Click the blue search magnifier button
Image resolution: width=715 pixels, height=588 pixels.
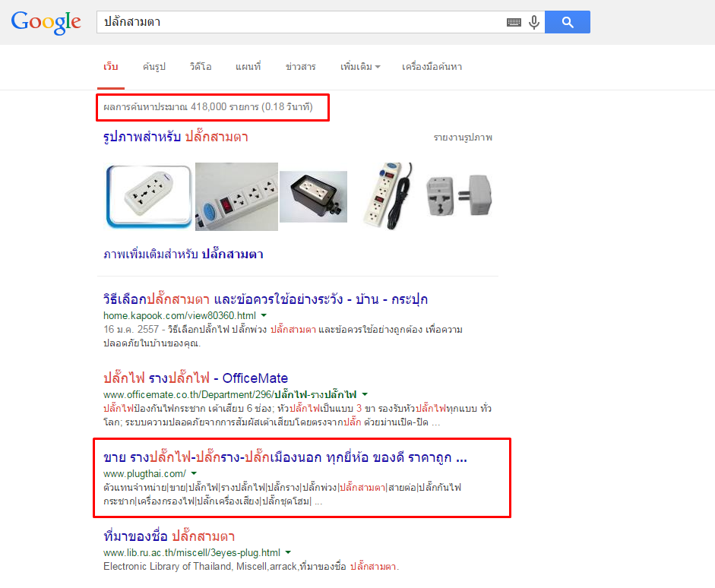click(568, 22)
